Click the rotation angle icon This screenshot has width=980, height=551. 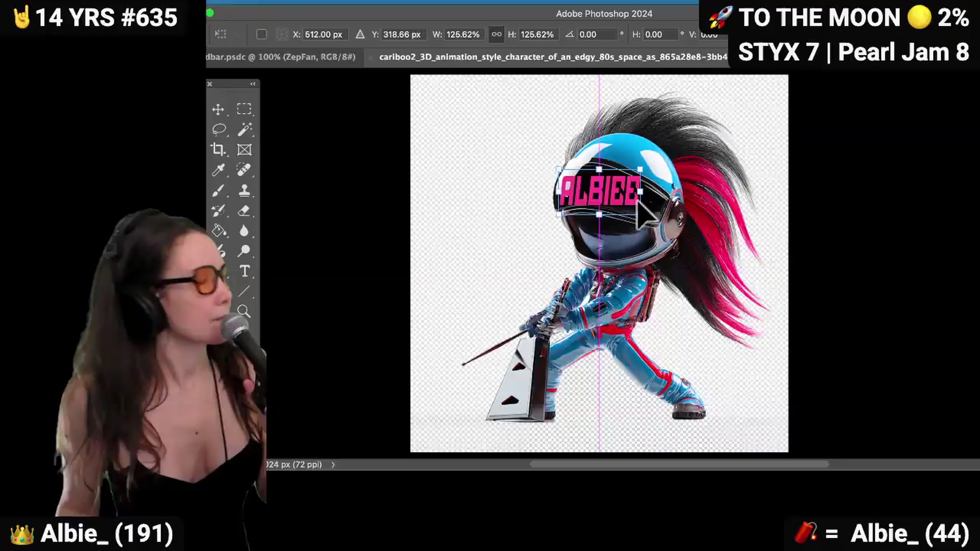coord(570,34)
